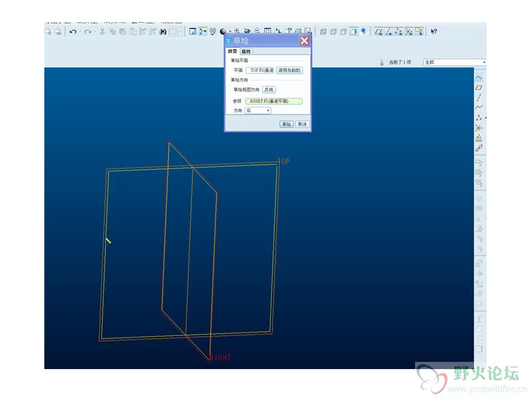Click the Redo arrow in the toolbar
Viewport: 532px width, 399px height.
pos(88,32)
